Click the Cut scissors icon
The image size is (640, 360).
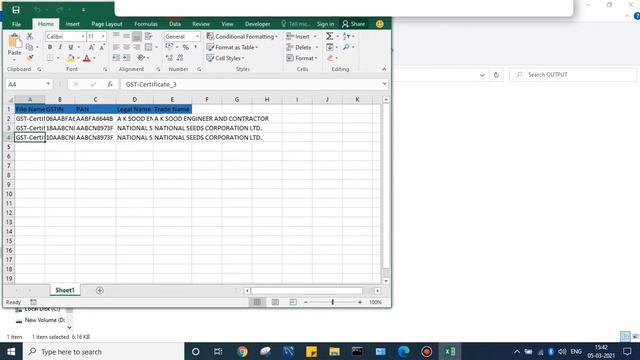[30, 36]
